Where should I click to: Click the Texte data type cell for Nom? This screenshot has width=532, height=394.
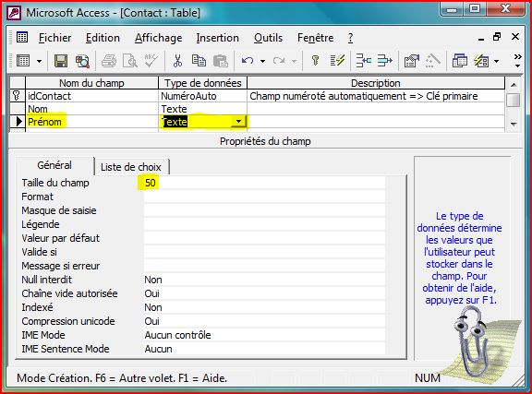202,109
